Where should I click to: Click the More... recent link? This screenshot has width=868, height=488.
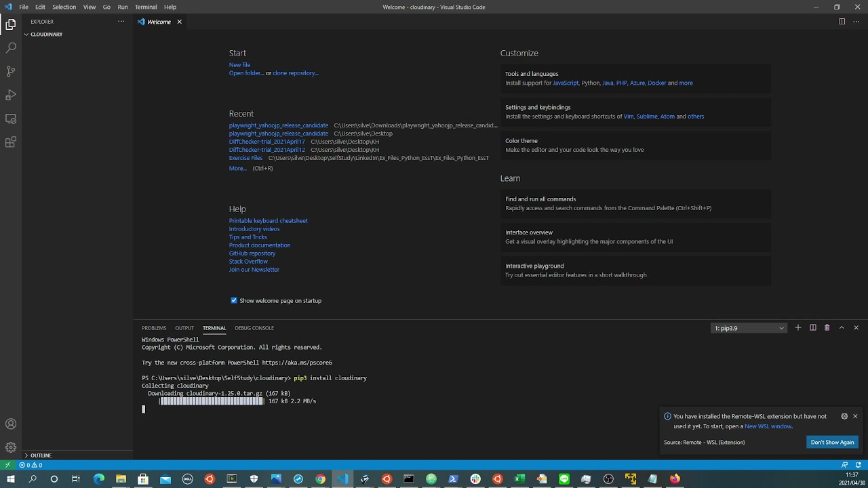coord(238,168)
